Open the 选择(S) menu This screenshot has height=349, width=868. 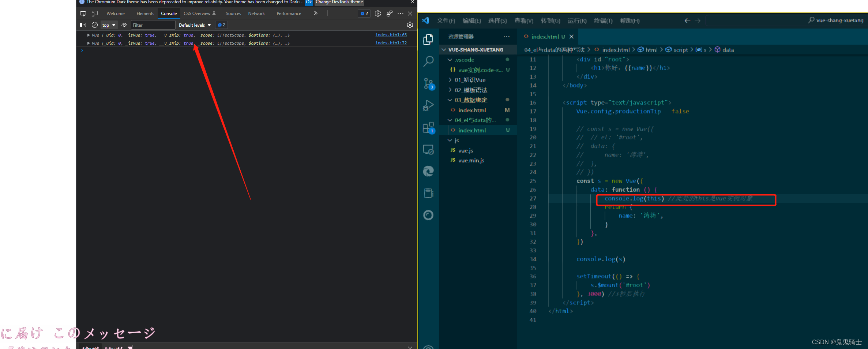[497, 21]
